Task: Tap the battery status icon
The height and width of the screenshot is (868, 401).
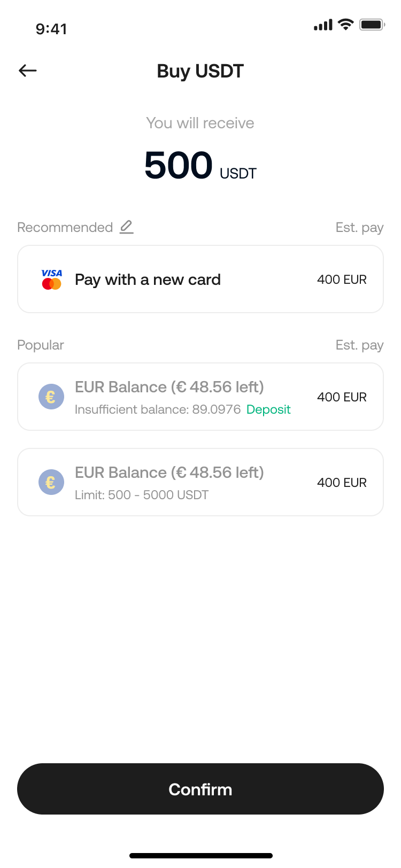Action: 372,25
